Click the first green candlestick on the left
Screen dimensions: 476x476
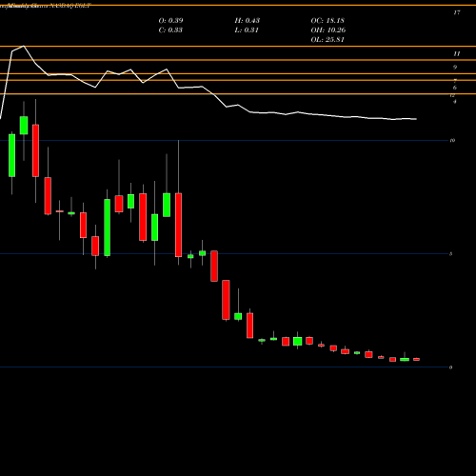(11, 155)
